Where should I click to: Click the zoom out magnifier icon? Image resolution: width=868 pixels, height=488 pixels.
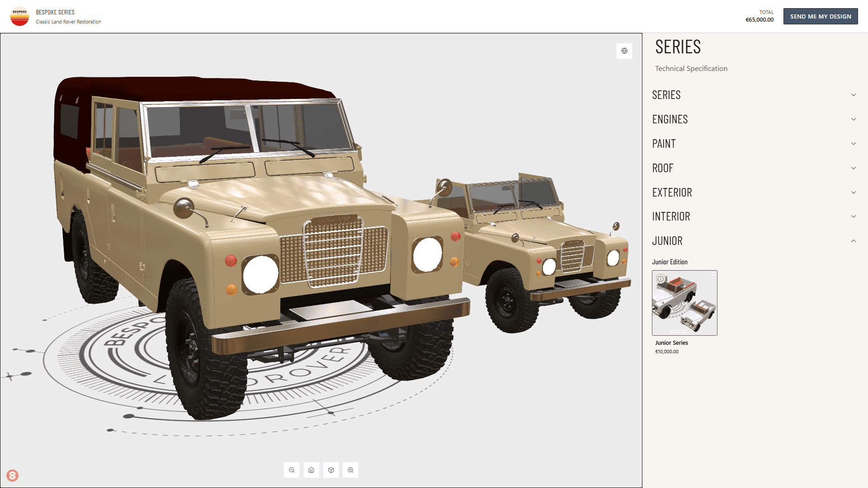292,470
